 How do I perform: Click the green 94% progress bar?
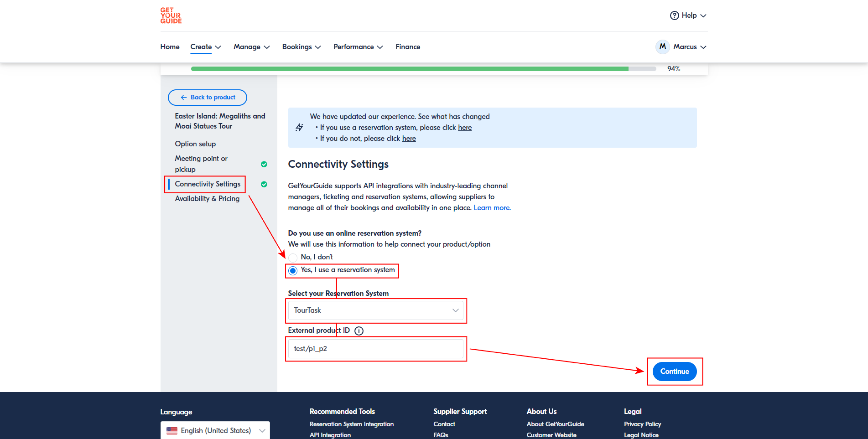[x=409, y=69]
